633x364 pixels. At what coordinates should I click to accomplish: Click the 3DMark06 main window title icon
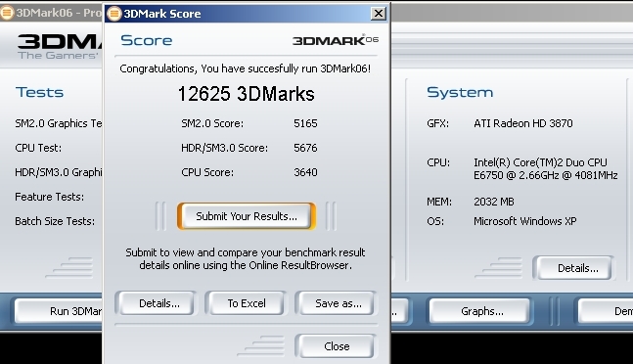tap(7, 13)
